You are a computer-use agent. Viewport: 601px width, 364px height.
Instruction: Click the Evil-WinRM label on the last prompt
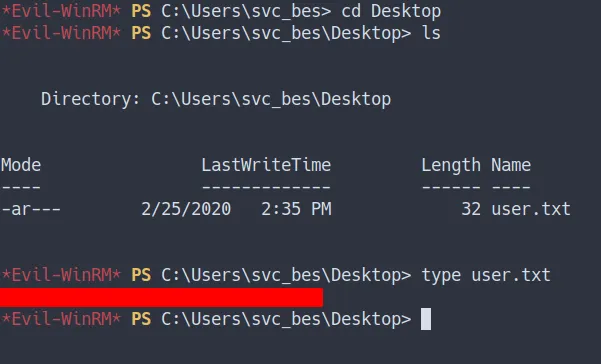[61, 319]
